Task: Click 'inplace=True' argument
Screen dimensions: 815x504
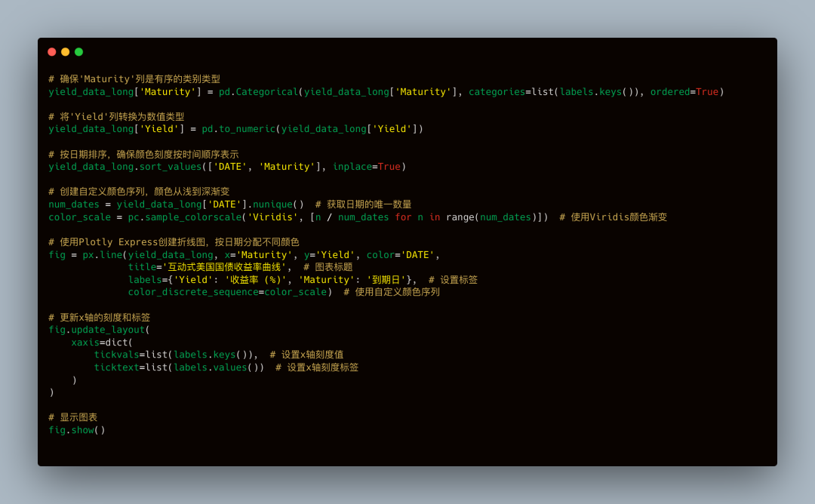Action: [x=367, y=167]
